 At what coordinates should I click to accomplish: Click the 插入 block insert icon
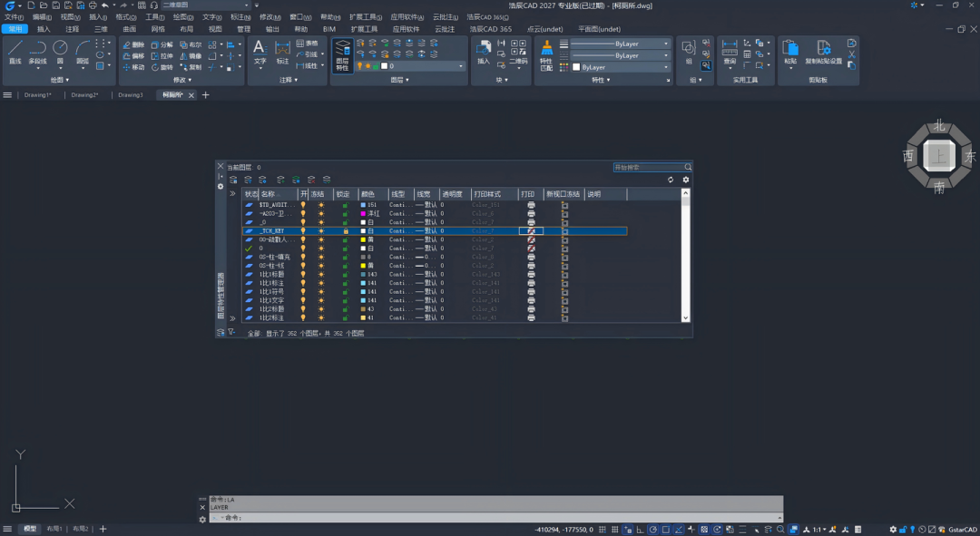pyautogui.click(x=484, y=52)
